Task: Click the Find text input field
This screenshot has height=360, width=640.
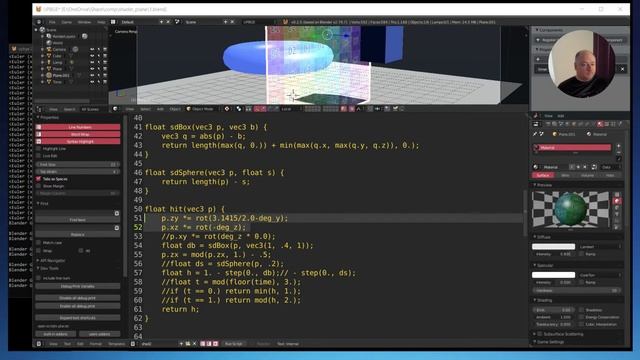Action: click(75, 213)
